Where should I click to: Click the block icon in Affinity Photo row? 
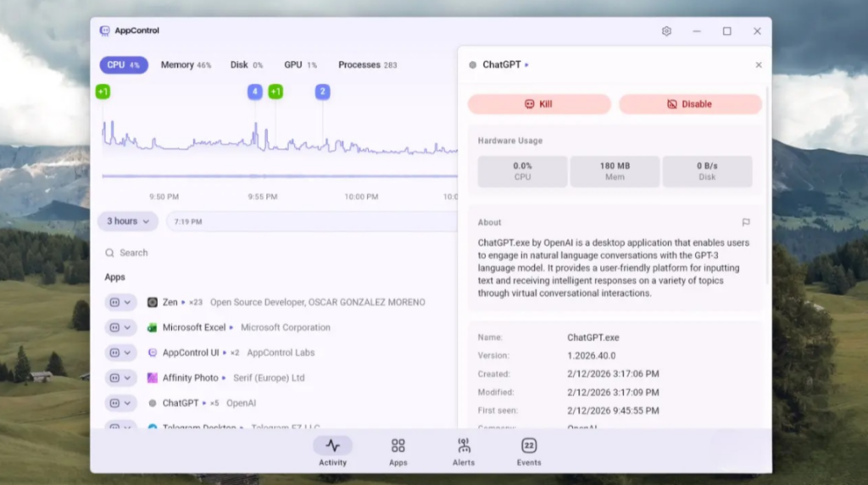pos(114,378)
